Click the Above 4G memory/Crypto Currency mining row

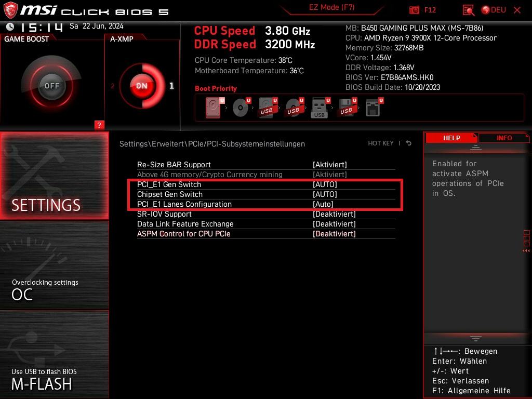(266, 175)
